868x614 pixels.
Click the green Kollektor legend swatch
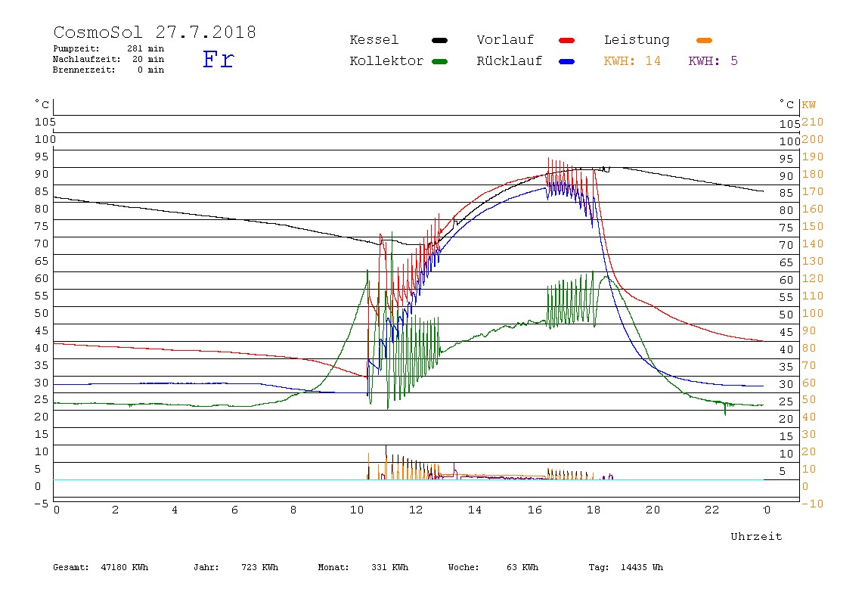coord(439,61)
